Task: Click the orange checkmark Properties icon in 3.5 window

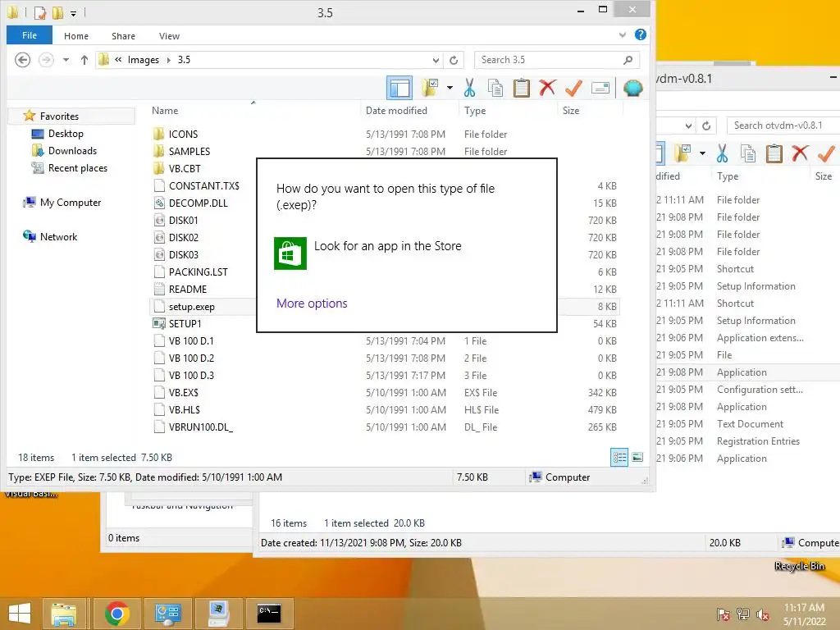Action: pyautogui.click(x=573, y=88)
